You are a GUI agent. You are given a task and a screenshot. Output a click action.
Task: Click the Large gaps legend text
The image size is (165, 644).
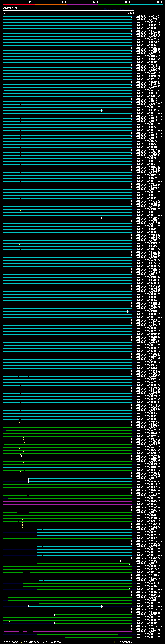(x=32, y=642)
